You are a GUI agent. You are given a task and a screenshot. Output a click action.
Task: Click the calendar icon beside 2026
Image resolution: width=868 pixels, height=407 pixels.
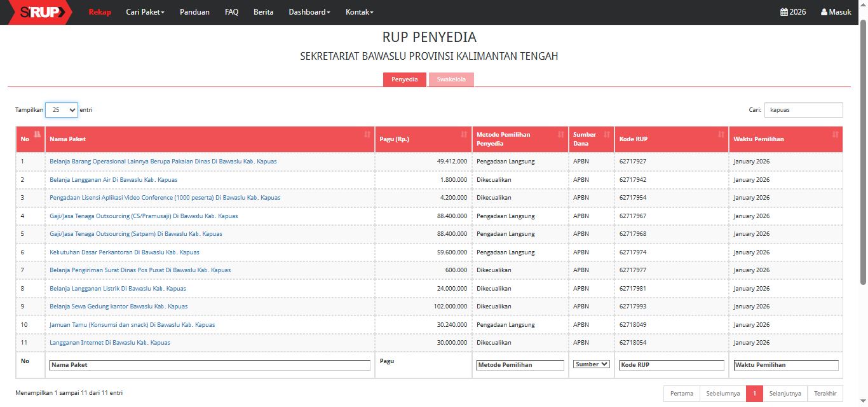point(784,12)
